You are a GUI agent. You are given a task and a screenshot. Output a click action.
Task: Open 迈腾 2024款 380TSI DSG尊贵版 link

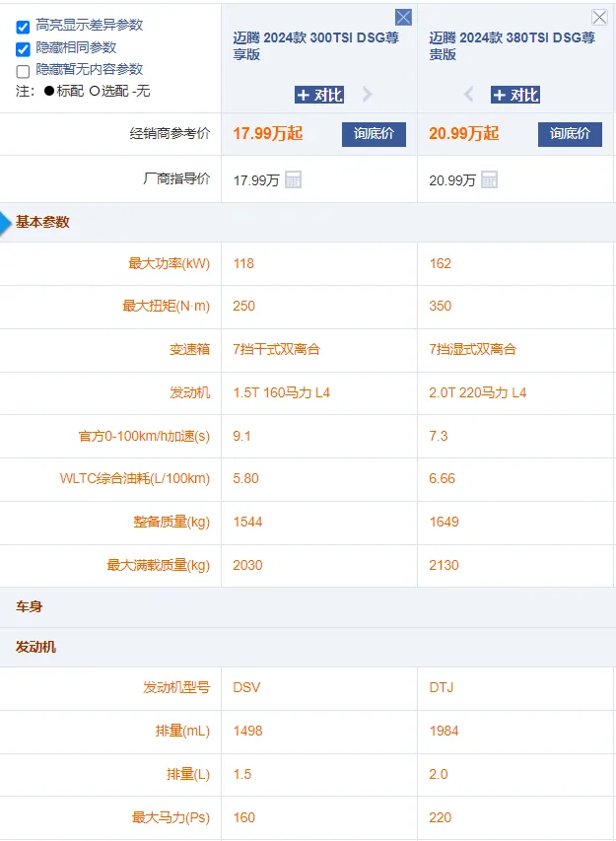point(512,45)
